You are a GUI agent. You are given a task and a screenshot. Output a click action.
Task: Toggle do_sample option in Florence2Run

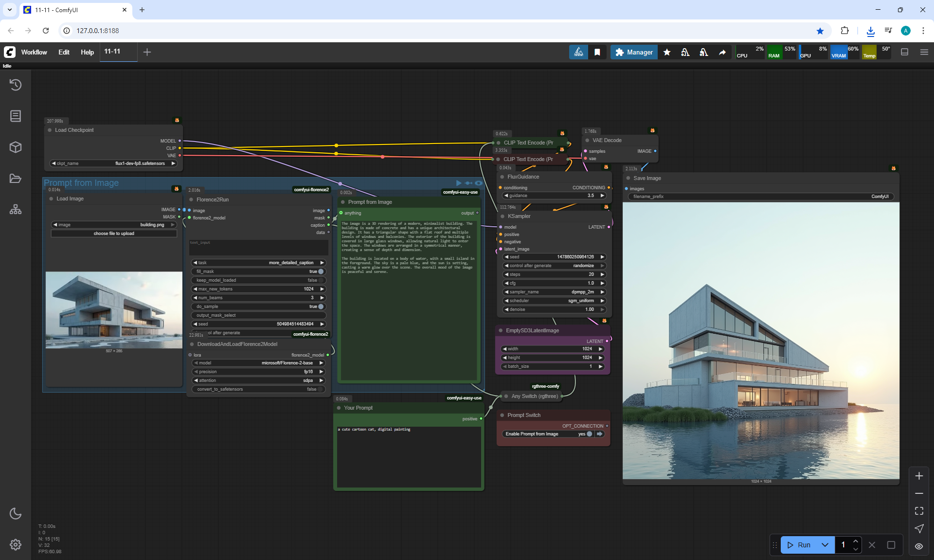tap(321, 307)
